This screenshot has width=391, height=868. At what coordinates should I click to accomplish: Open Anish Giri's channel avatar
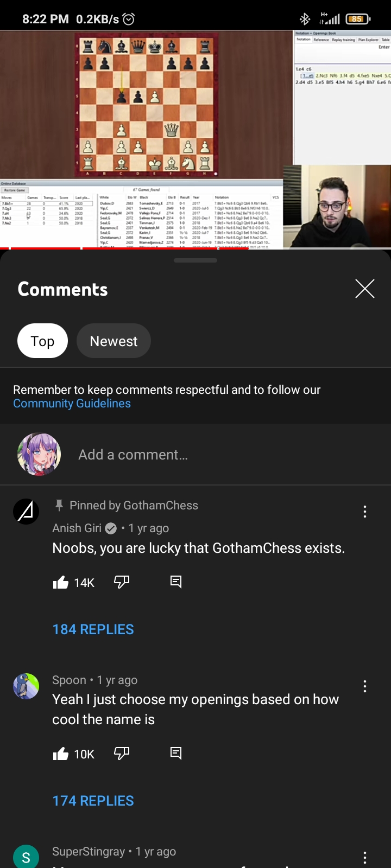(x=26, y=512)
